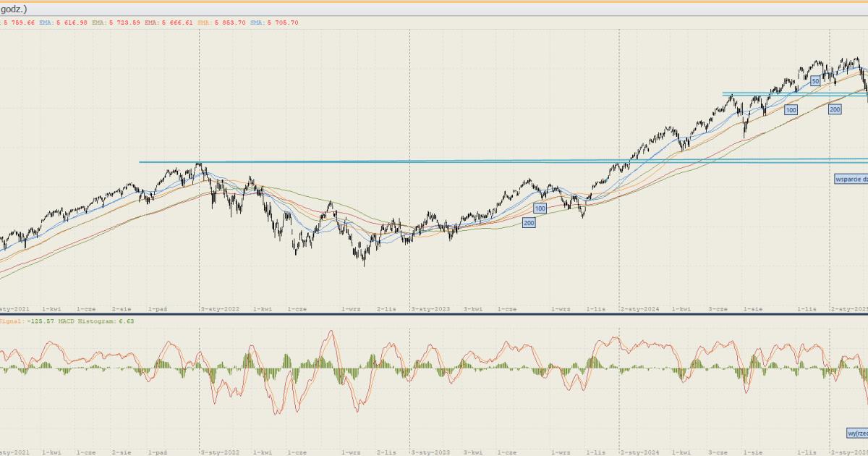This screenshot has height=456, width=868.
Task: Click the EMA 5 666.61 legend entry
Action: (x=169, y=22)
